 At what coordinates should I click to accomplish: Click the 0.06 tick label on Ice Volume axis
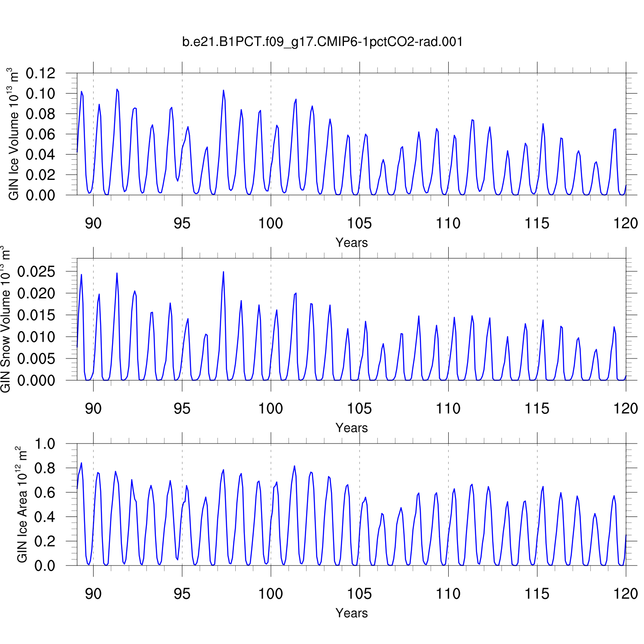coord(41,134)
